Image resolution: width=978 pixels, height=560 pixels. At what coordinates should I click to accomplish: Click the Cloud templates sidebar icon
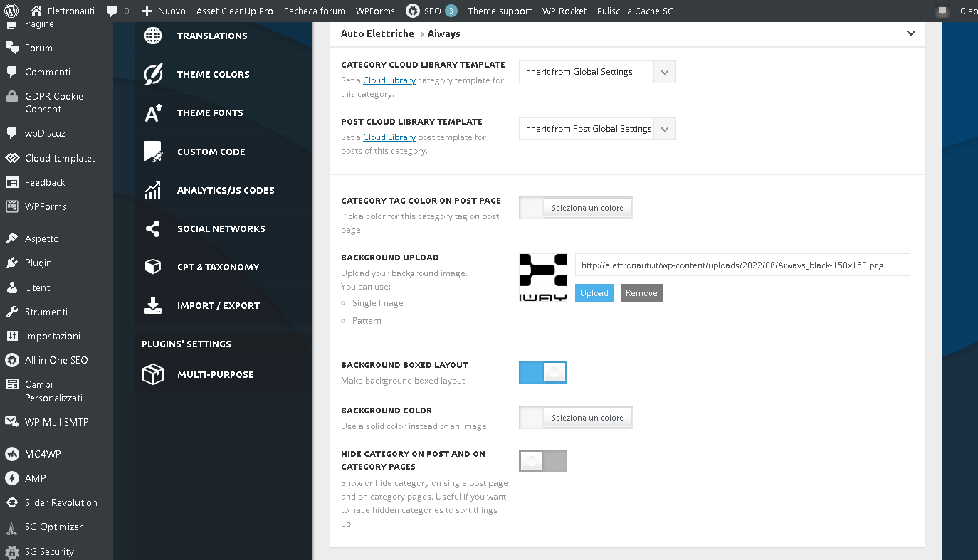pyautogui.click(x=12, y=158)
